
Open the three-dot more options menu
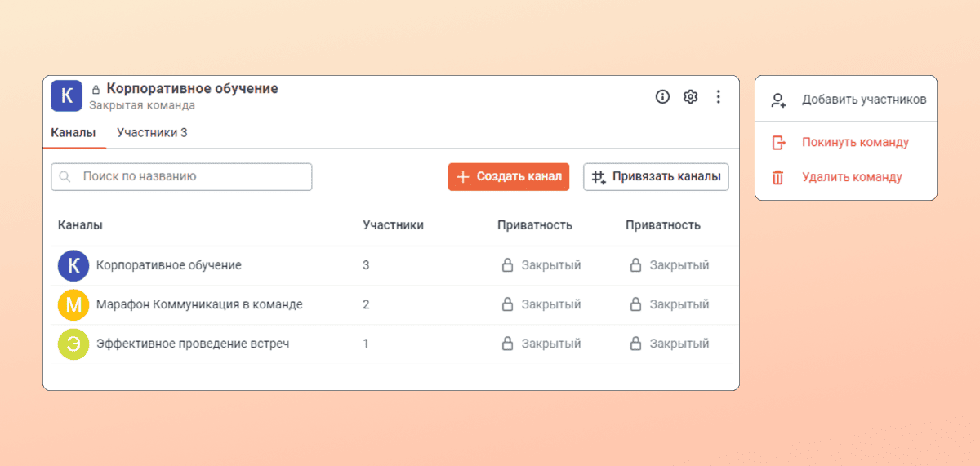719,97
